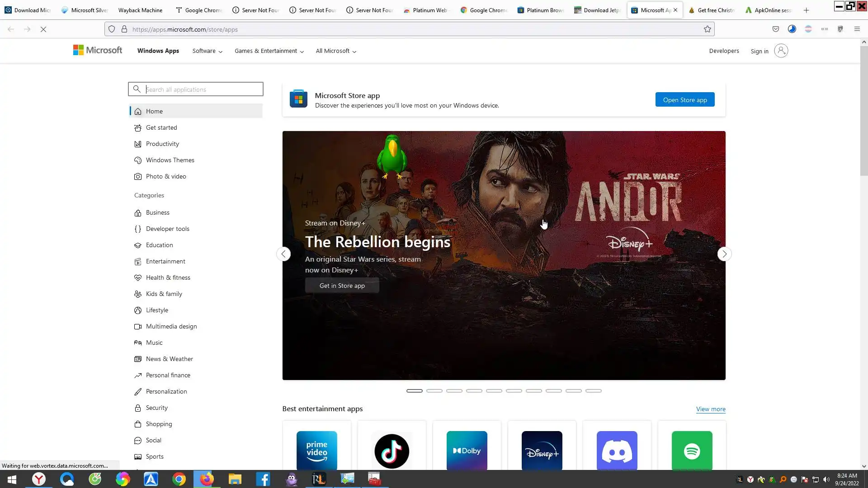Jump to the last carousel slide indicator
The width and height of the screenshot is (868, 488).
click(x=593, y=391)
